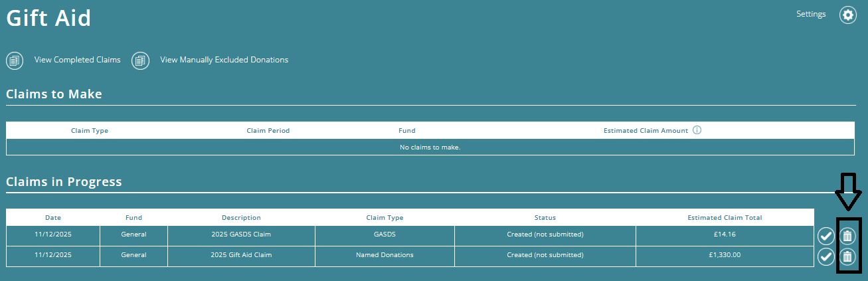Click the Status column header
The width and height of the screenshot is (868, 281).
click(545, 217)
